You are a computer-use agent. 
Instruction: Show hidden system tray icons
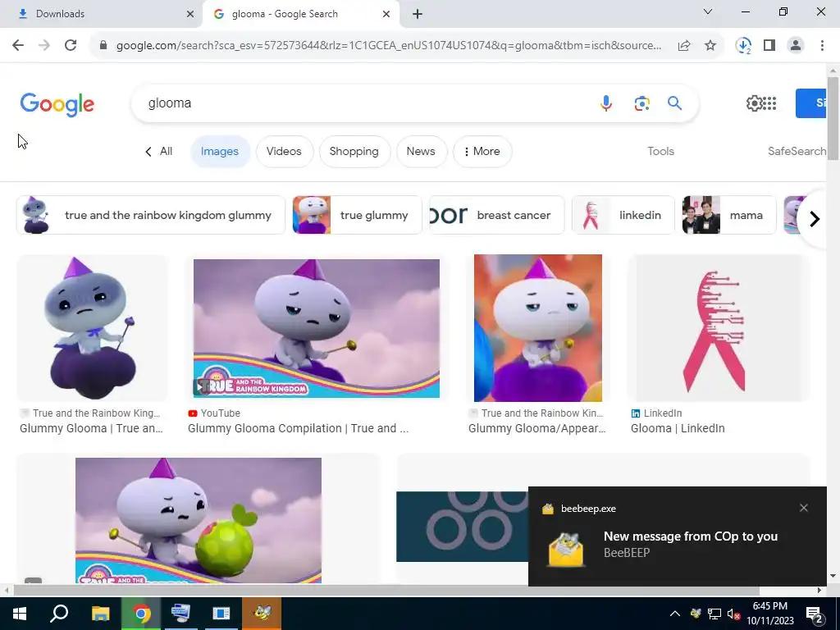click(674, 614)
